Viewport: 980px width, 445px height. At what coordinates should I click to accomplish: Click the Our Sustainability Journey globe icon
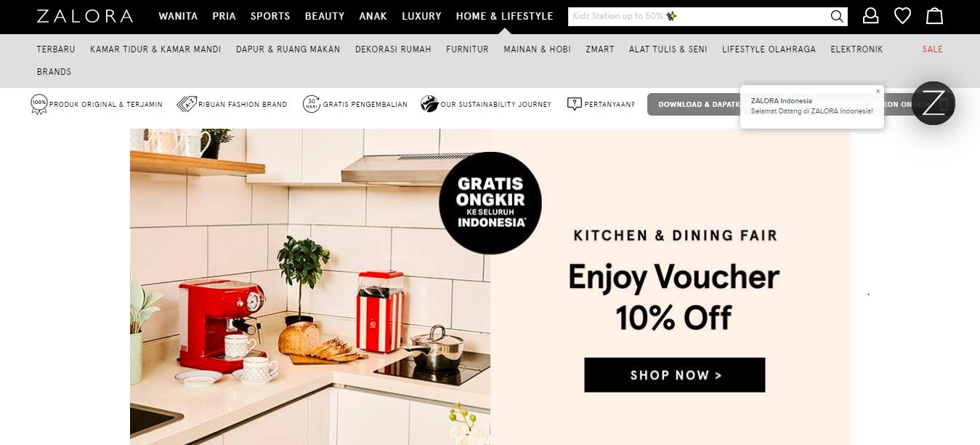[x=429, y=104]
